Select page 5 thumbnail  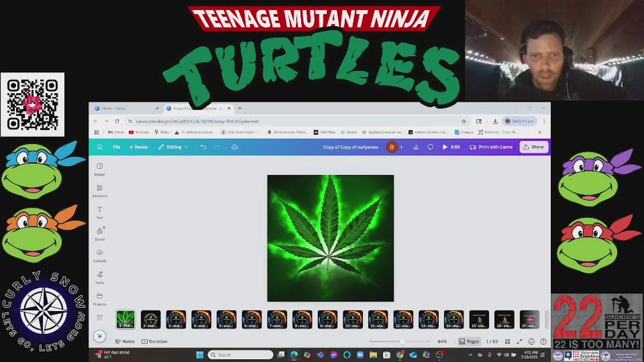(226, 319)
